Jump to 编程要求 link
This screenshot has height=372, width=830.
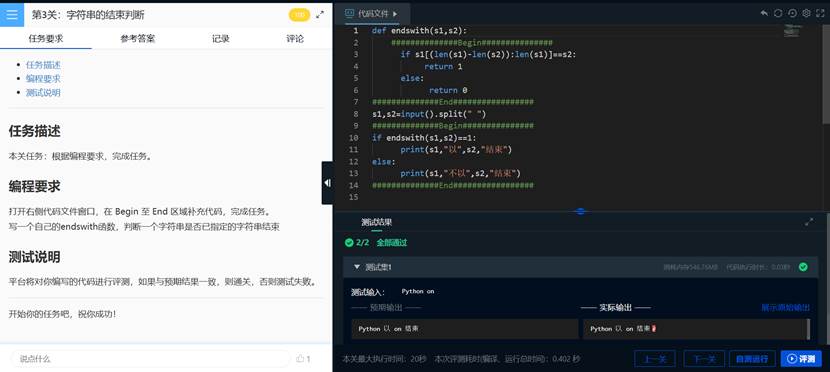pos(43,79)
